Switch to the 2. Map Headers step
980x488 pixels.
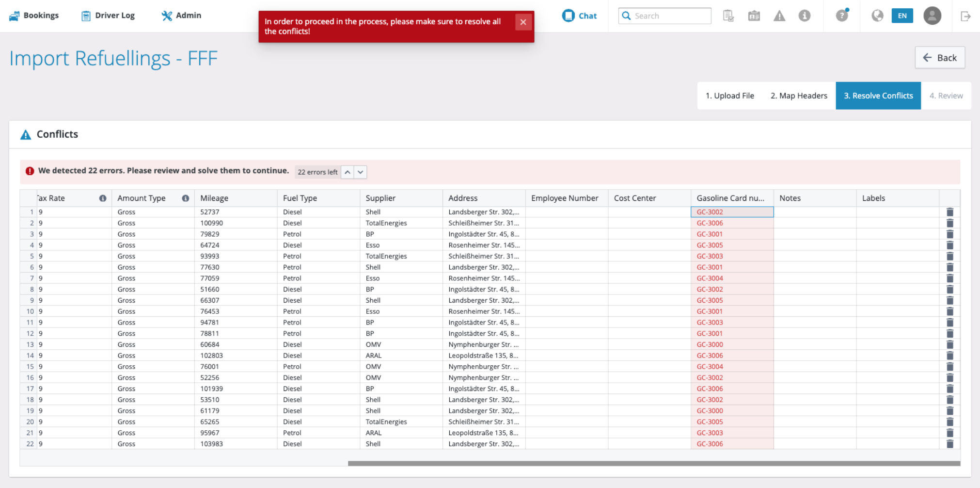(x=799, y=96)
